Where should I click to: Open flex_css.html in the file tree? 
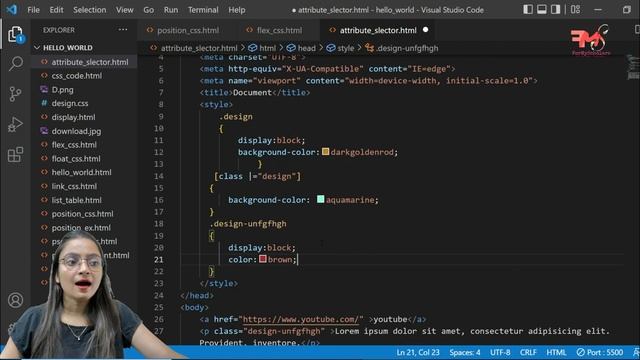coord(74,145)
